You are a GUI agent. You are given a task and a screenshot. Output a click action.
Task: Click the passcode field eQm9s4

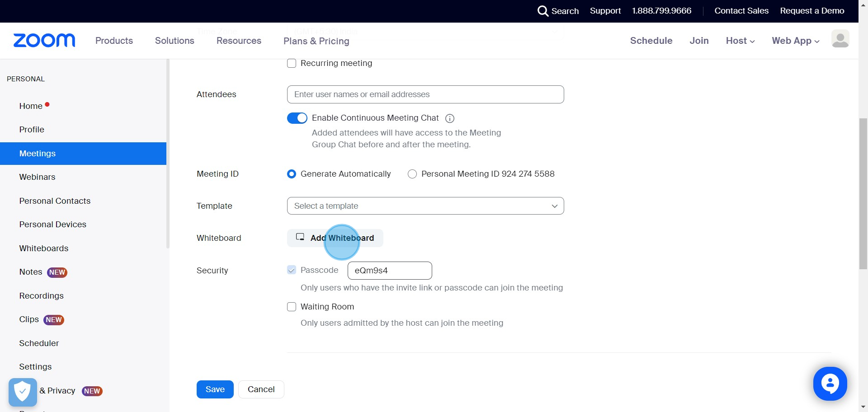pyautogui.click(x=390, y=271)
